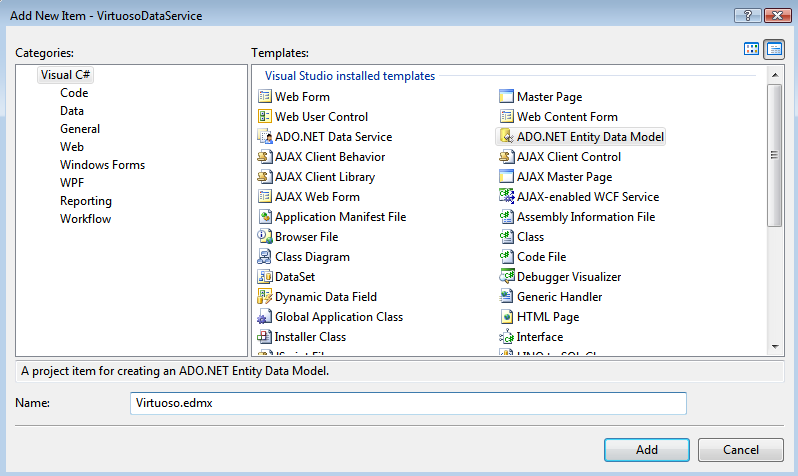Select the Windows Forms category
Screen dimensions: 798x476
click(x=102, y=164)
